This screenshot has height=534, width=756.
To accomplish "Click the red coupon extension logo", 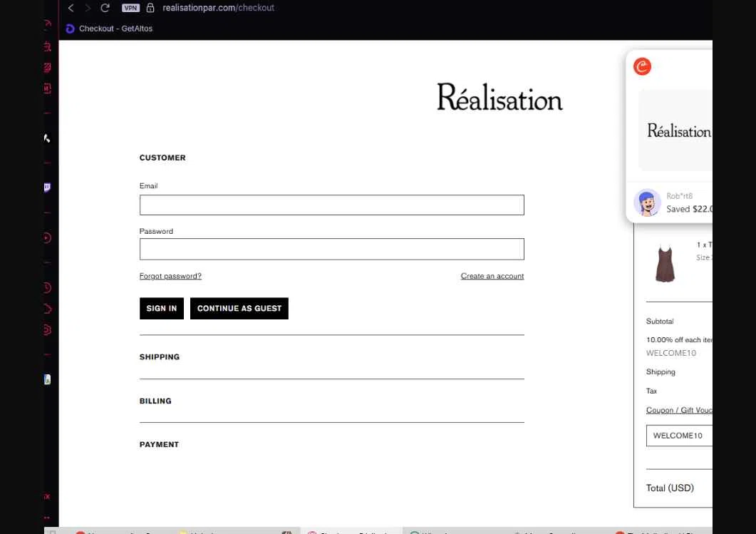I will click(x=642, y=66).
